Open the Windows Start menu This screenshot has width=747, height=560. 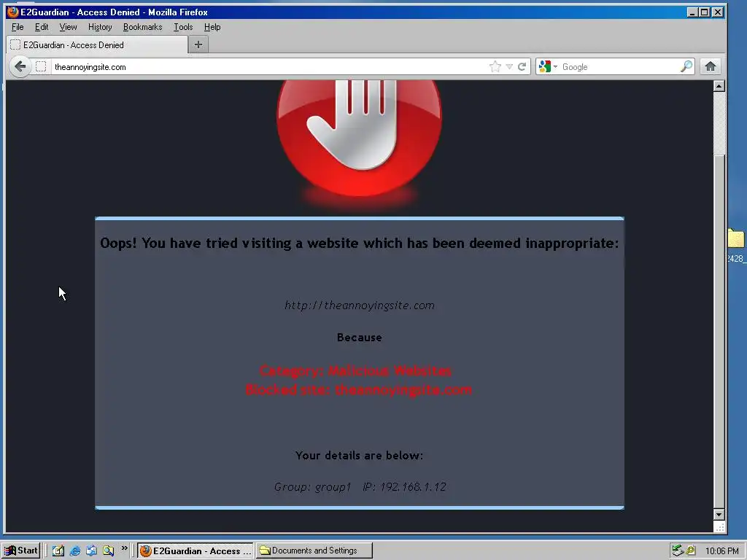[x=20, y=551]
